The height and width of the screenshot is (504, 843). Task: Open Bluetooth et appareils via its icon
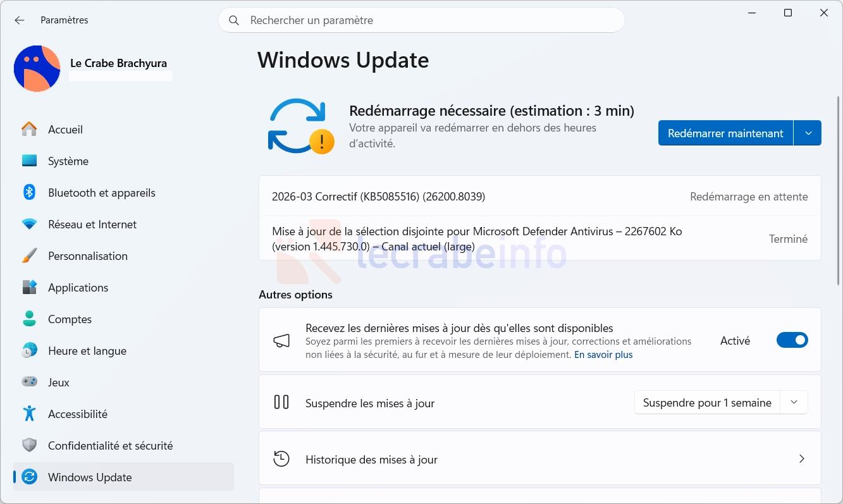[29, 193]
